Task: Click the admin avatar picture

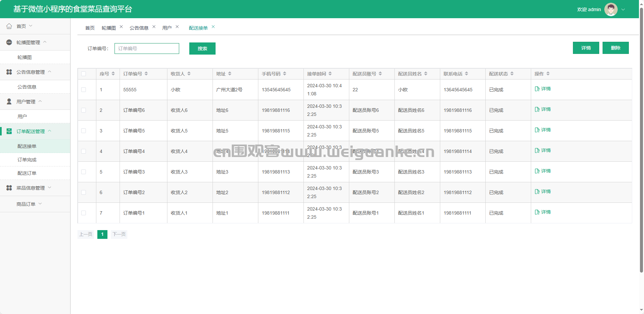Action: coord(611,9)
